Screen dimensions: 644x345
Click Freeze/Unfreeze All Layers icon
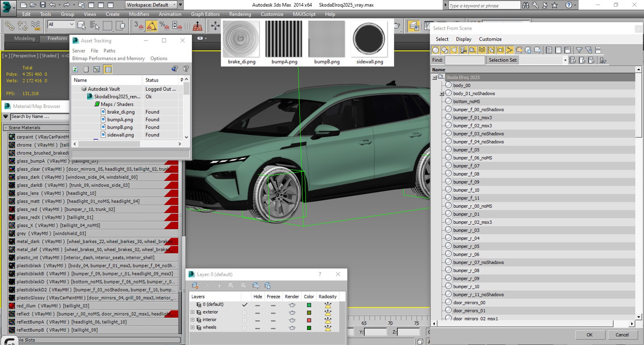267,286
